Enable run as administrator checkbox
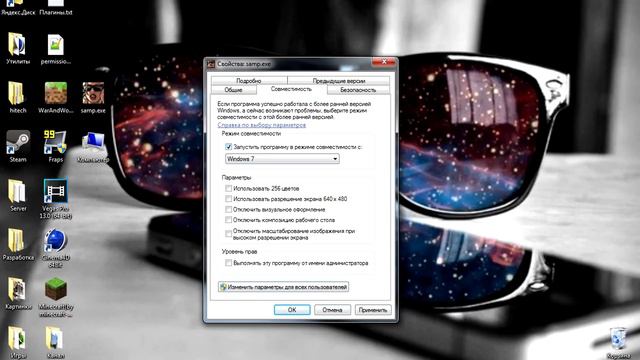The image size is (640, 360). point(229,263)
